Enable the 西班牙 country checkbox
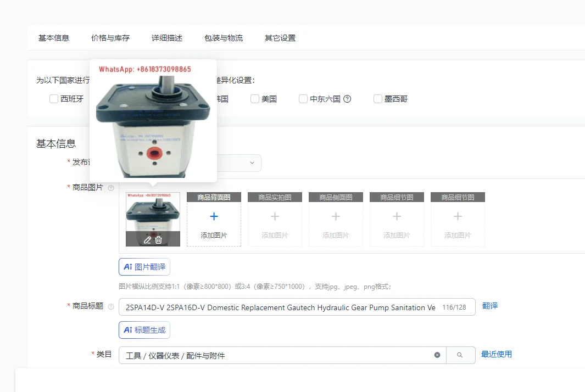The width and height of the screenshot is (585, 392). pyautogui.click(x=53, y=99)
